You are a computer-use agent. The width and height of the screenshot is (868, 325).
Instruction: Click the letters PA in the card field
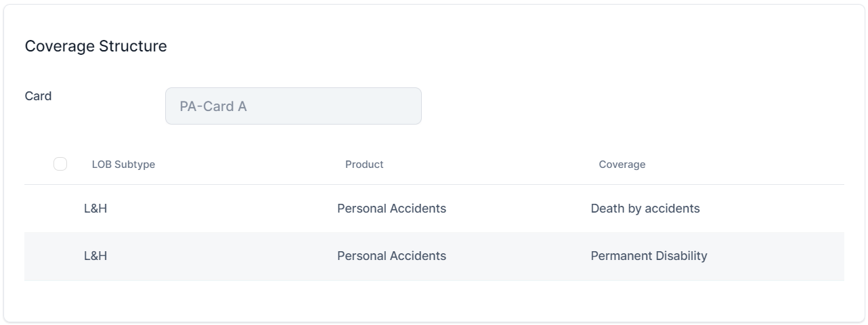[x=188, y=106]
